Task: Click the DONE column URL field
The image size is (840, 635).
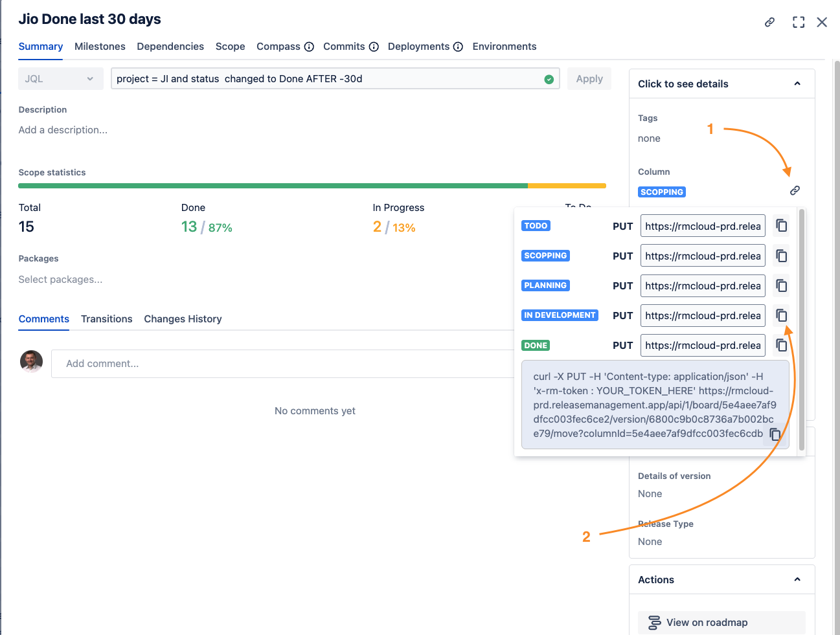Action: tap(703, 345)
